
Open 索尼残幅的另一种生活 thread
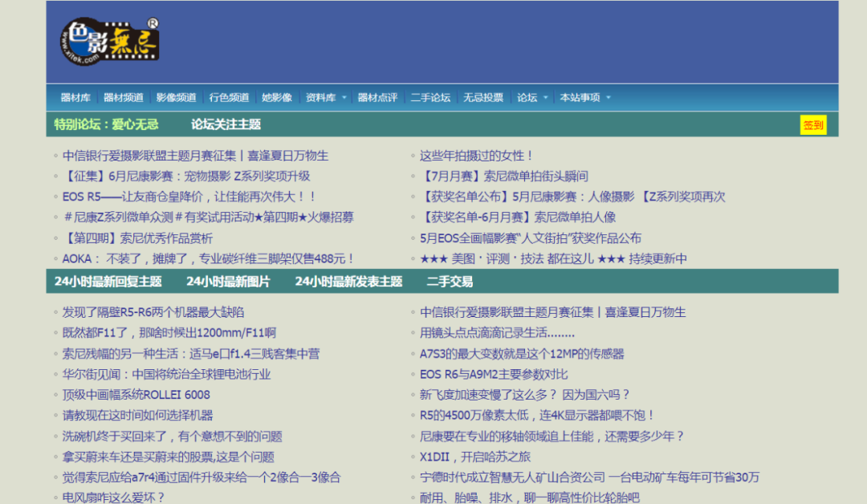[x=191, y=354]
